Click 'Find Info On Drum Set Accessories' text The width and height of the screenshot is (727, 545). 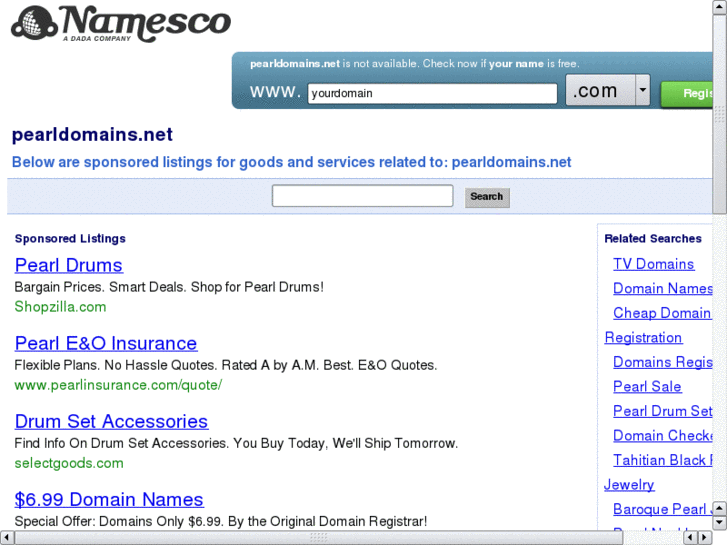point(236,443)
